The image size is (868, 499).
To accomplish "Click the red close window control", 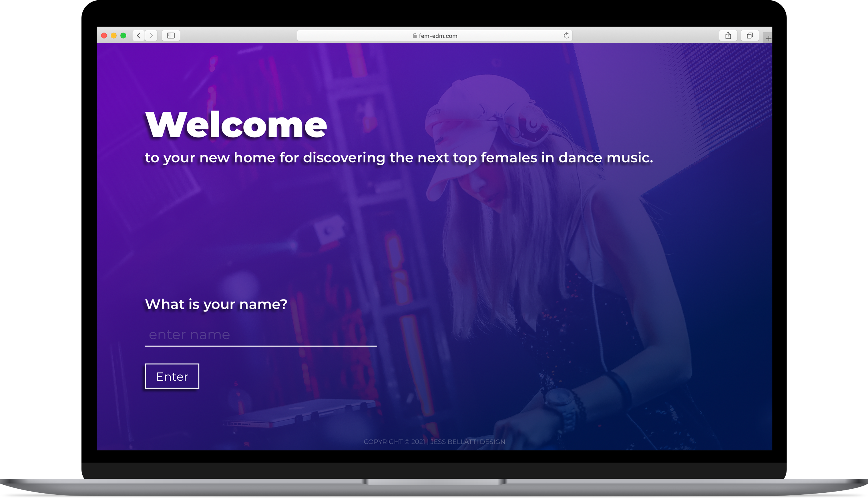I will [x=104, y=35].
